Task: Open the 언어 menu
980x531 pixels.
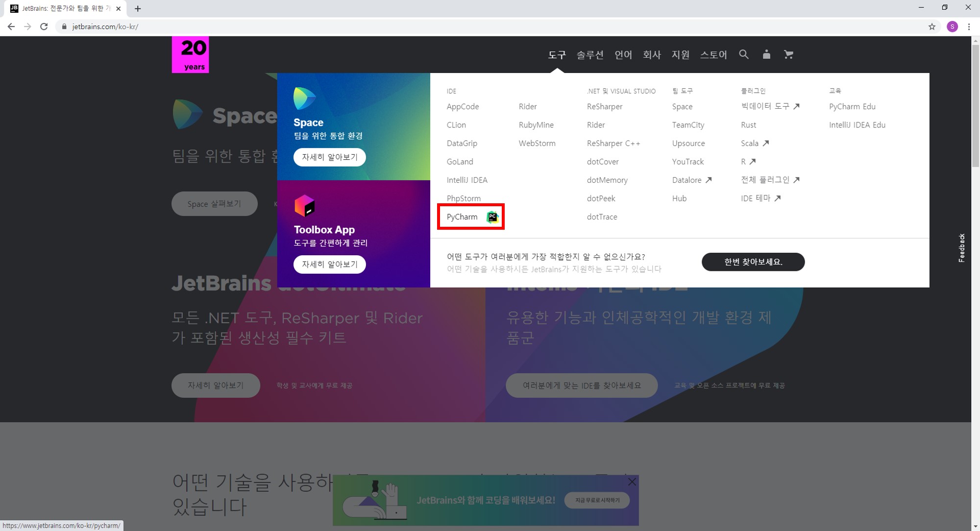Action: [623, 55]
